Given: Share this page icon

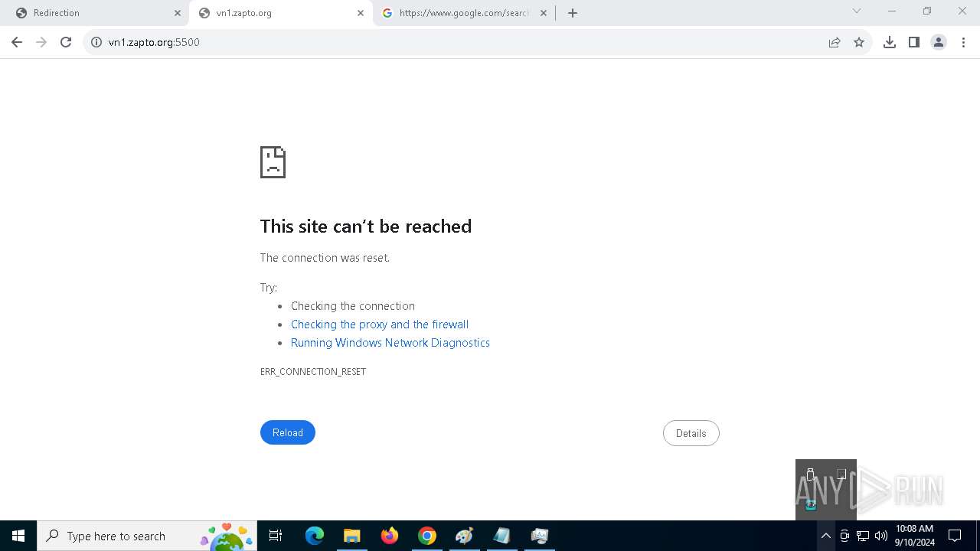Looking at the screenshot, I should 835,42.
